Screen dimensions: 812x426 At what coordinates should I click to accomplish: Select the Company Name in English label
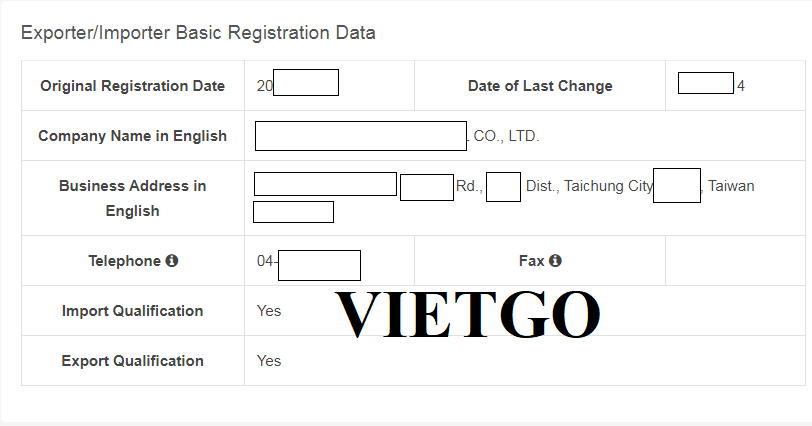(133, 136)
